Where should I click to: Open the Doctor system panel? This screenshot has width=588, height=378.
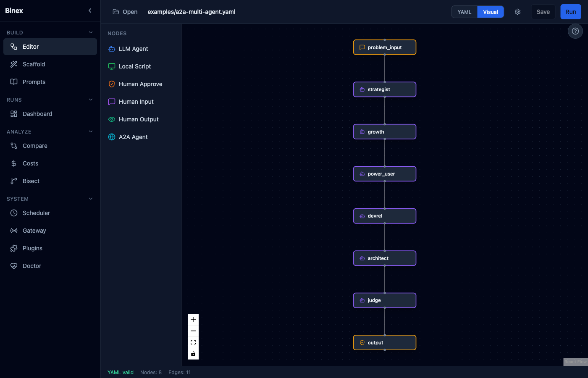32,265
